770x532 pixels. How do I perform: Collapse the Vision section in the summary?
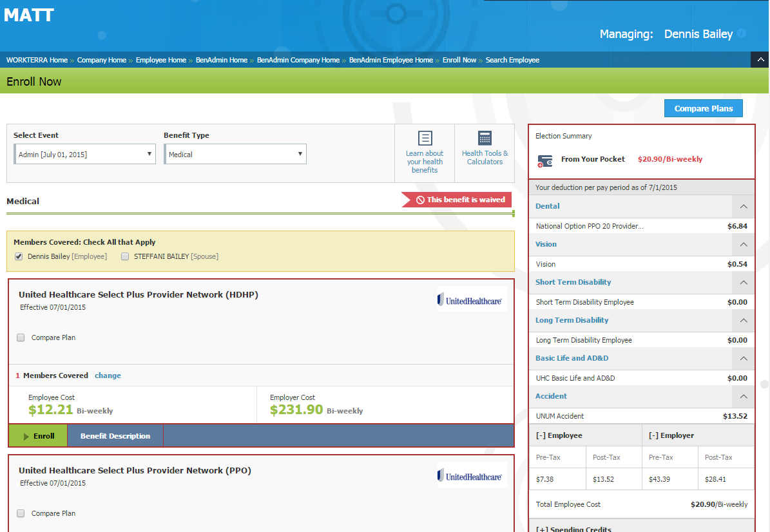click(744, 245)
